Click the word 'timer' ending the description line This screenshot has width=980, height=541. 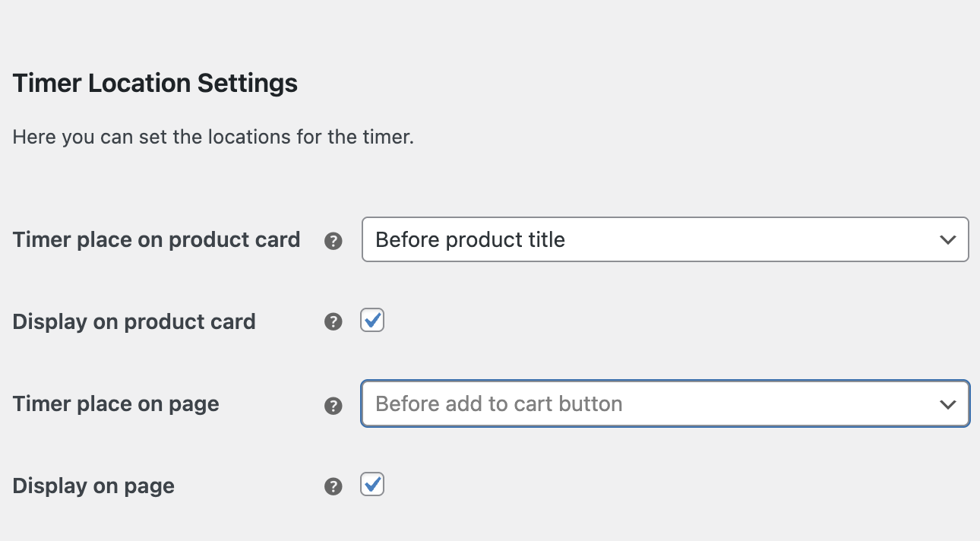pyautogui.click(x=387, y=138)
